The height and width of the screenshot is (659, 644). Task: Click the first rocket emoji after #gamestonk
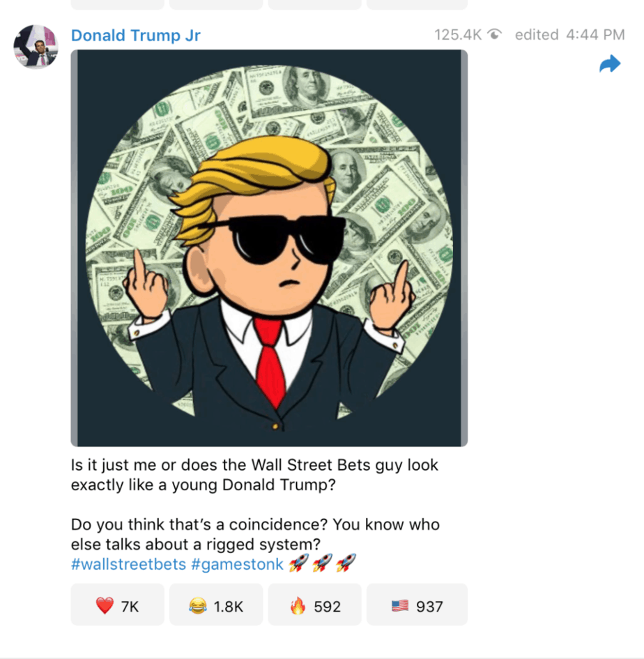tap(299, 563)
